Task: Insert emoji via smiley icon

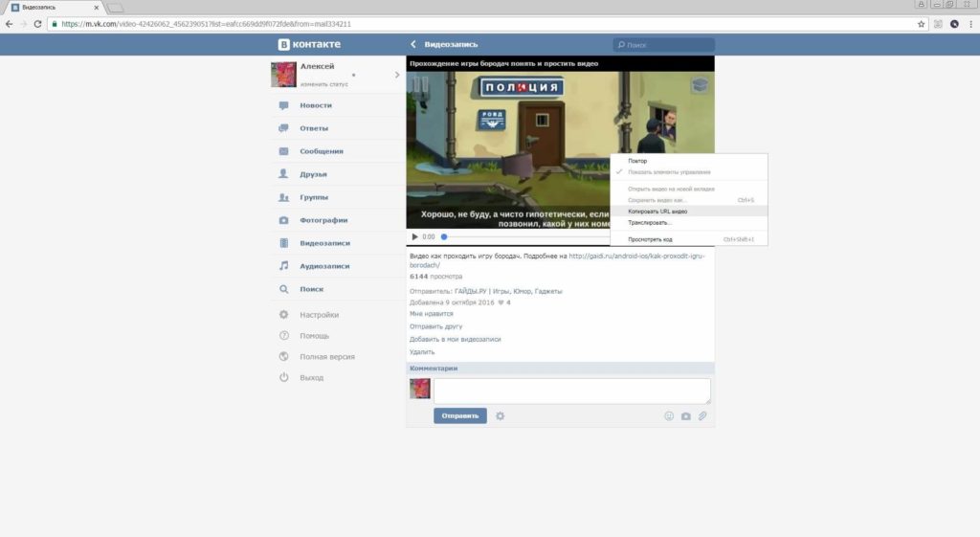Action: 669,415
